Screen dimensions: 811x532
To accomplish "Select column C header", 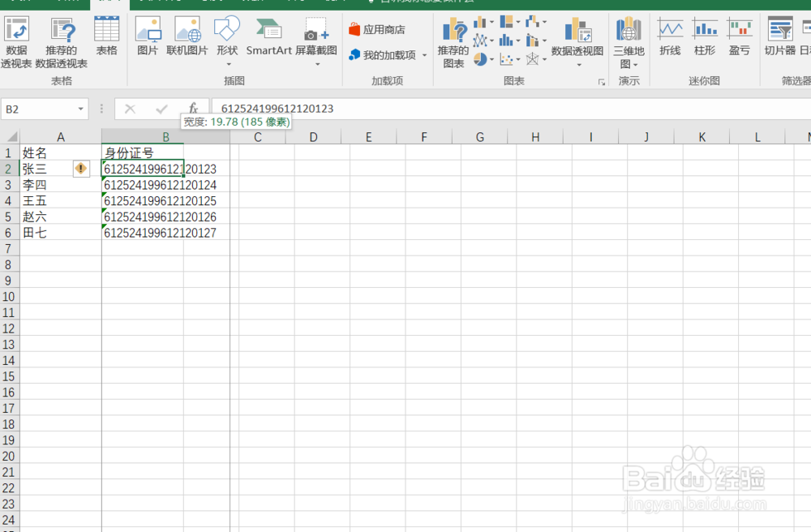I will pyautogui.click(x=258, y=137).
